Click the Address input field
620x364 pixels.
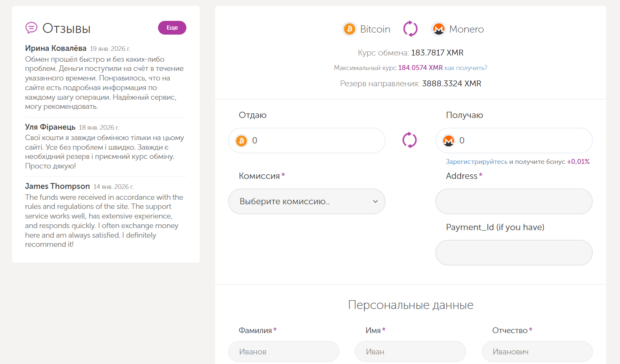pyautogui.click(x=514, y=201)
